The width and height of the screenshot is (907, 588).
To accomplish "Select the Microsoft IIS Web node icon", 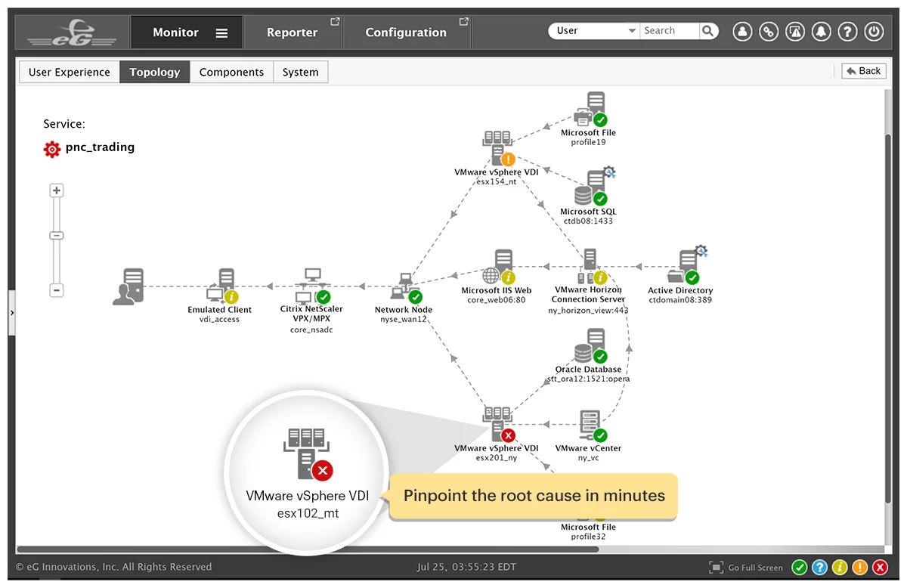I will [499, 268].
